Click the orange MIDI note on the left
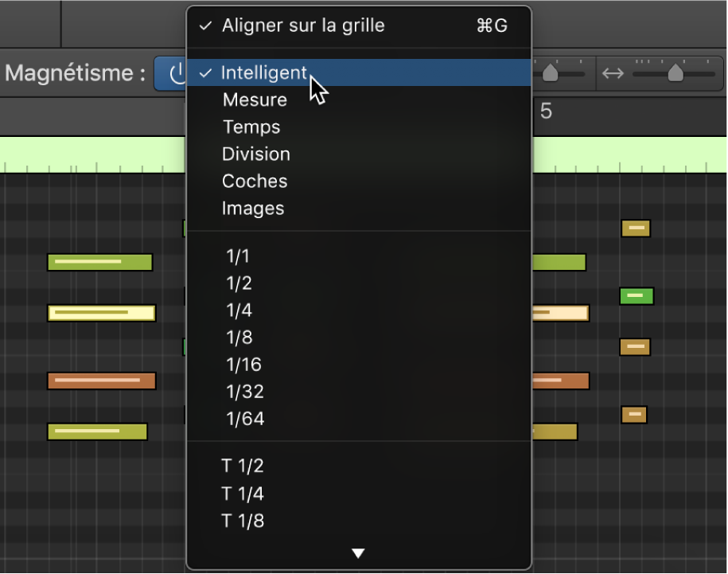728x574 pixels. pyautogui.click(x=101, y=381)
